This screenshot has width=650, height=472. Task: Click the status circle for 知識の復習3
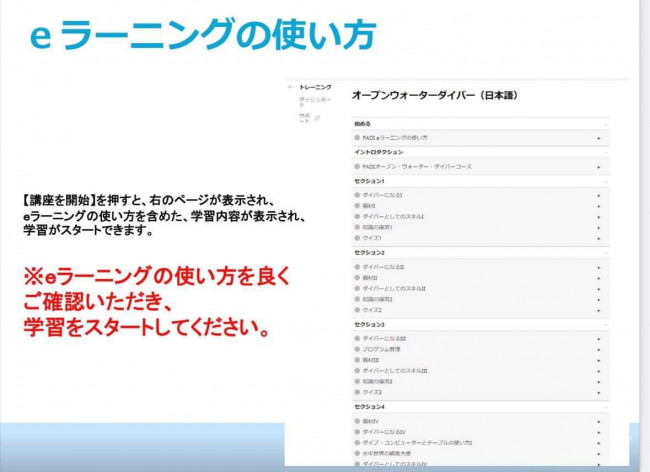pyautogui.click(x=357, y=381)
